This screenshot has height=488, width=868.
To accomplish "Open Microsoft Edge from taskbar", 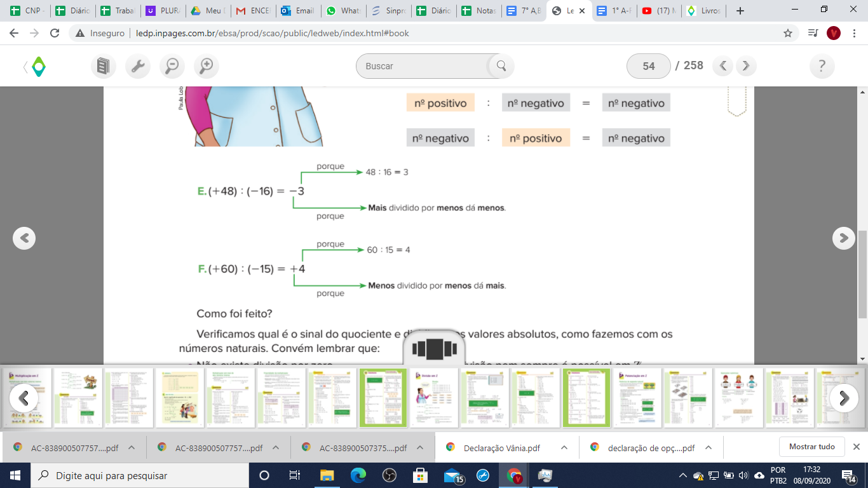I will point(358,475).
